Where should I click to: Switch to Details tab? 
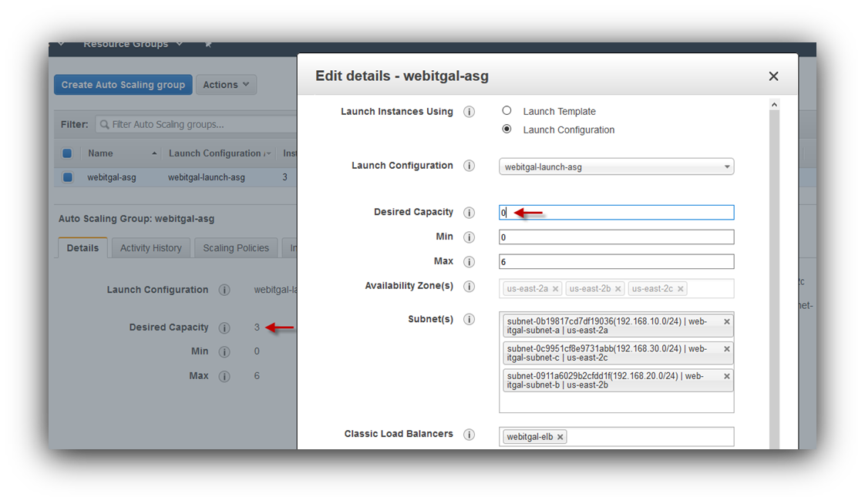[x=82, y=248]
